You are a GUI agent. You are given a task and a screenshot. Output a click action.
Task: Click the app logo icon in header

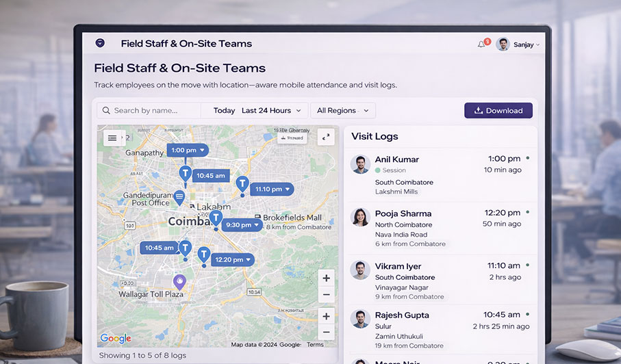click(x=100, y=43)
